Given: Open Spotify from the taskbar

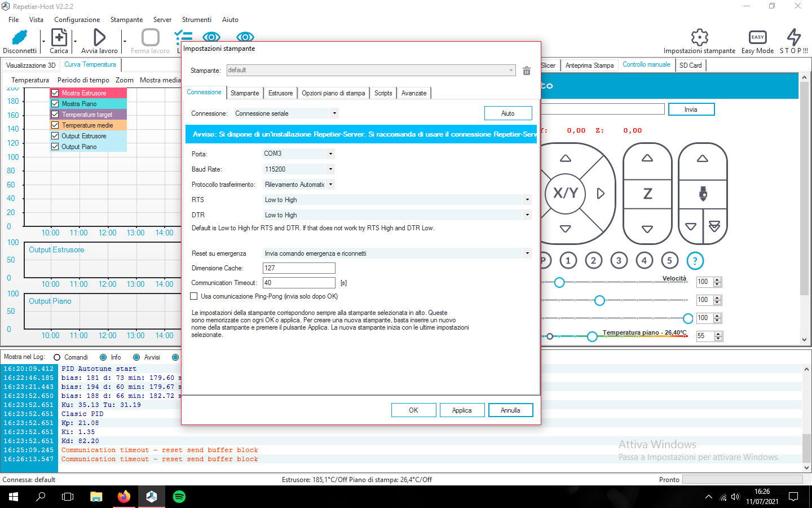Looking at the screenshot, I should coord(179,497).
